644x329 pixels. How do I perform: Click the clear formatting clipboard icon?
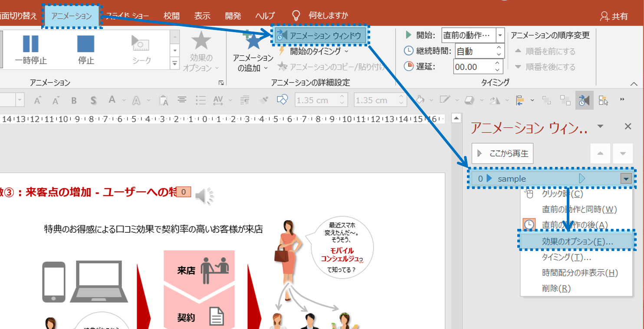163,101
